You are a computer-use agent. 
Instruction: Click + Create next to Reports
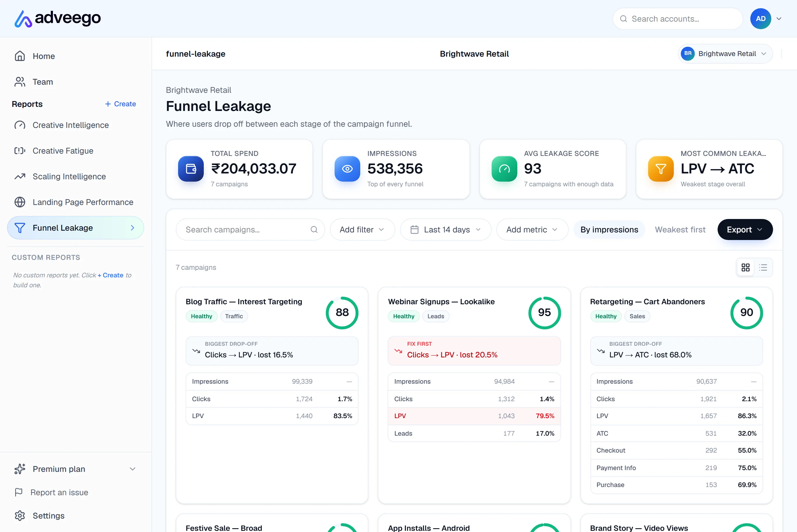[x=120, y=104]
